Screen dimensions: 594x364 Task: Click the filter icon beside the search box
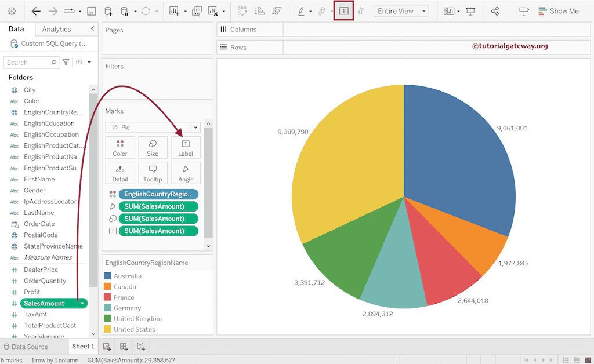tap(66, 63)
